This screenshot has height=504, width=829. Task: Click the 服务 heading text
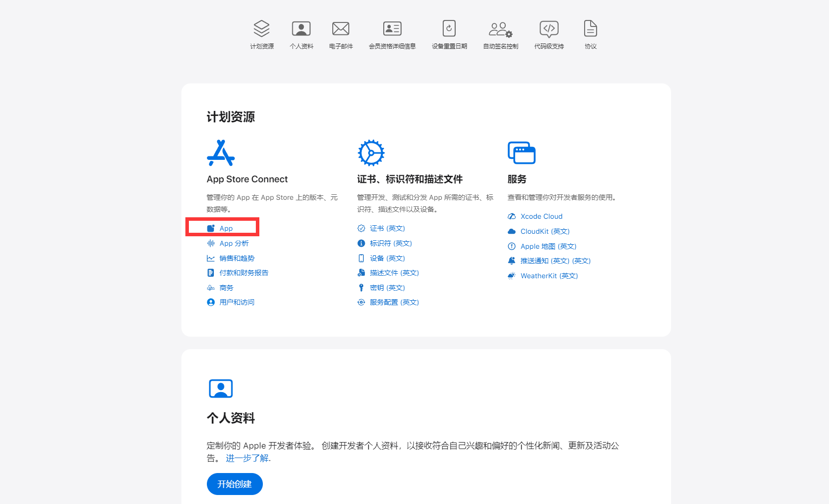pyautogui.click(x=517, y=179)
